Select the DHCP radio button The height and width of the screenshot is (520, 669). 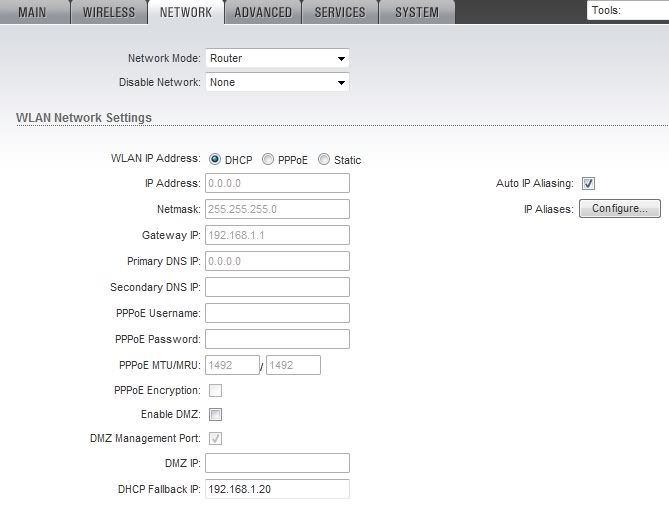click(215, 160)
